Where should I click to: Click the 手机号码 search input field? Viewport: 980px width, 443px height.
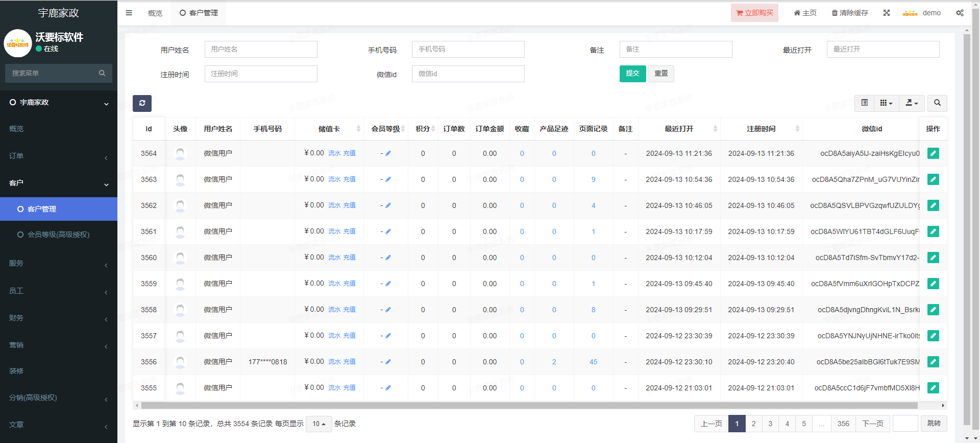point(468,50)
